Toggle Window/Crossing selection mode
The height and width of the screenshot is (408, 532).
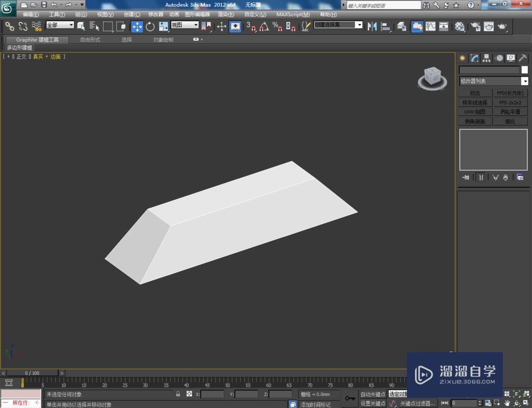121,26
